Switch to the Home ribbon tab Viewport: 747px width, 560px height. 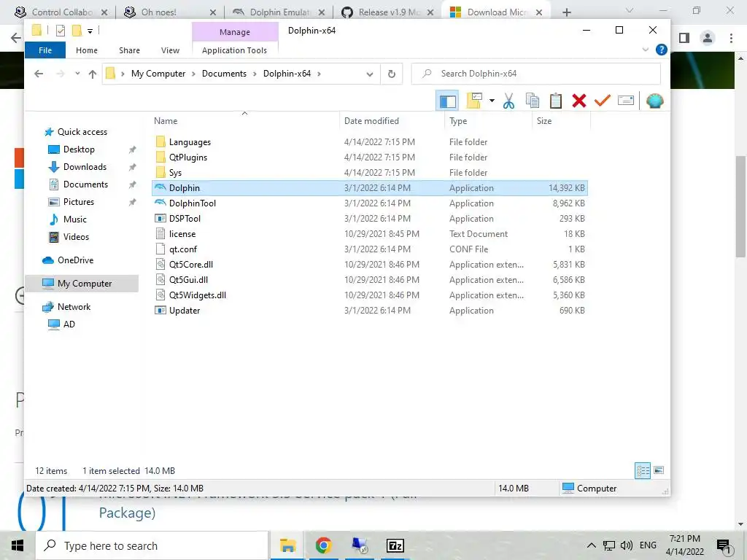(87, 50)
